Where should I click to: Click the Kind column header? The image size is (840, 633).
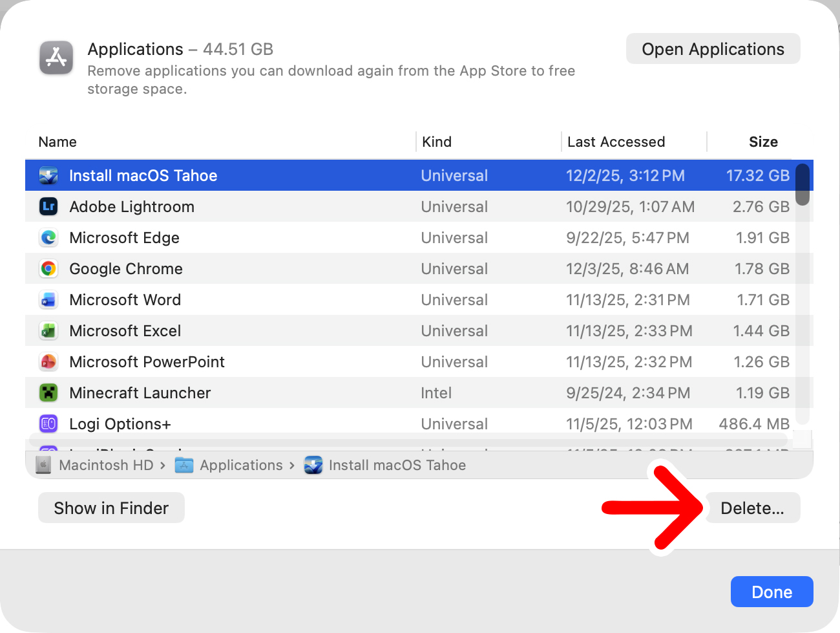tap(437, 142)
